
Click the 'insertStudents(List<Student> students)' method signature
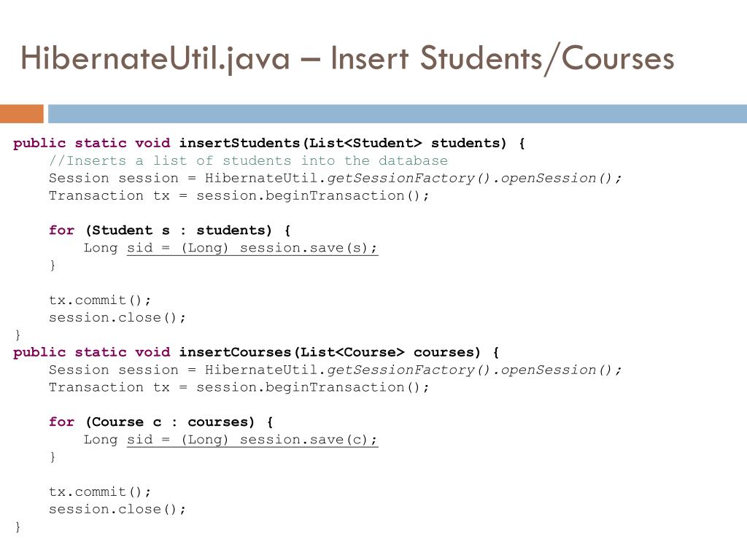(343, 143)
